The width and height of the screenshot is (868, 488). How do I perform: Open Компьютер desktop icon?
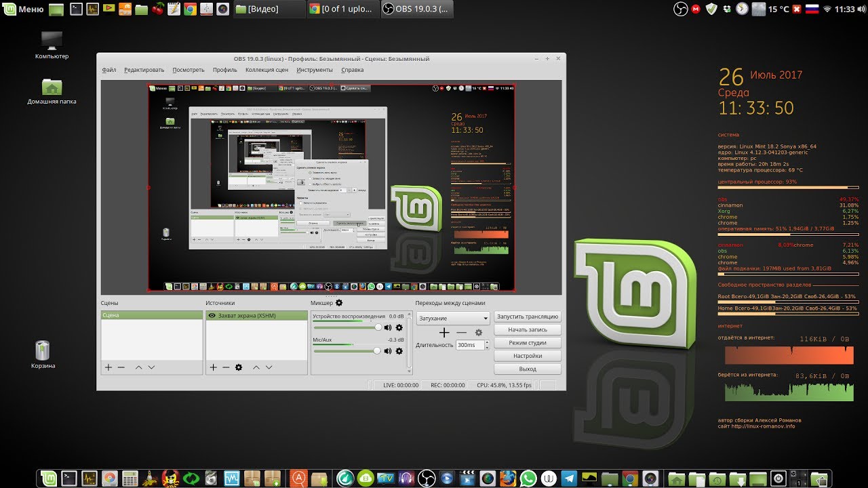[x=52, y=45]
